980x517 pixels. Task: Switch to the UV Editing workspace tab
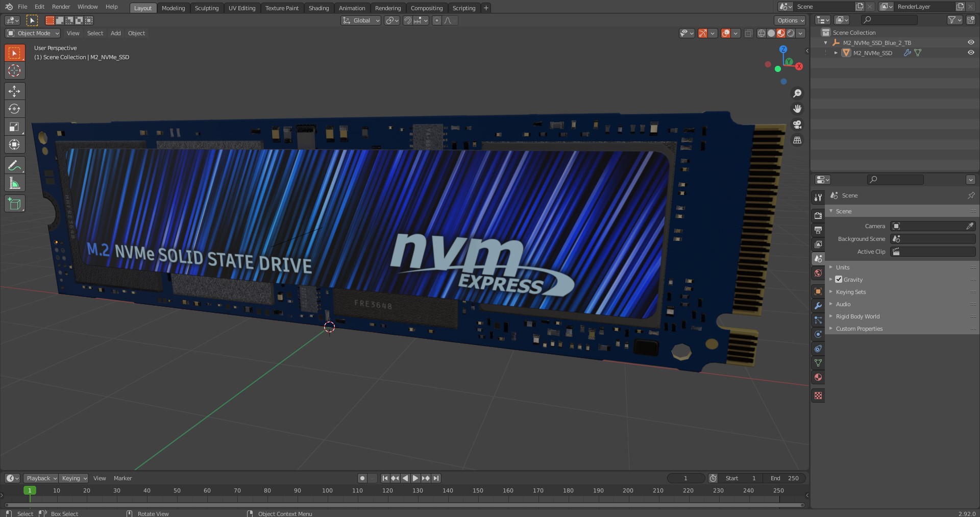[x=242, y=8]
